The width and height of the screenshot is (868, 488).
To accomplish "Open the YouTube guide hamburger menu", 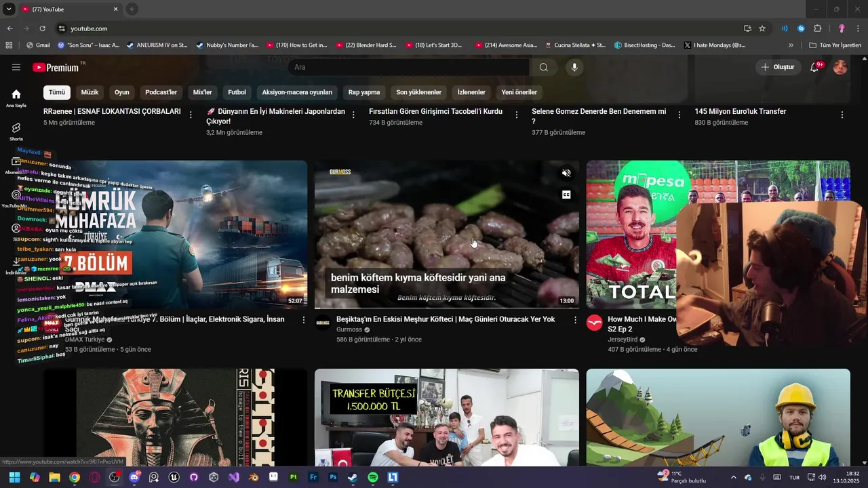I will (16, 67).
